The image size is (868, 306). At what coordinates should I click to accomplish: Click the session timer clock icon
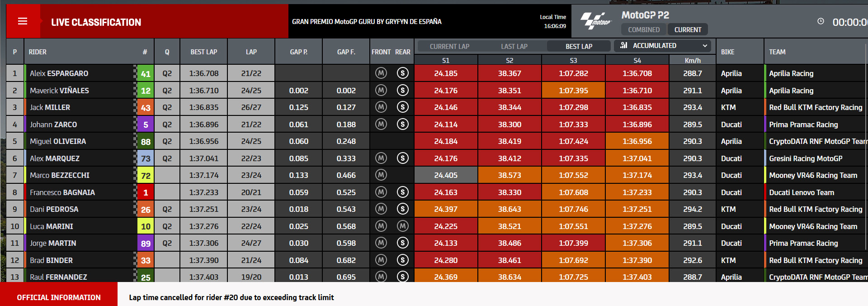[x=821, y=21]
